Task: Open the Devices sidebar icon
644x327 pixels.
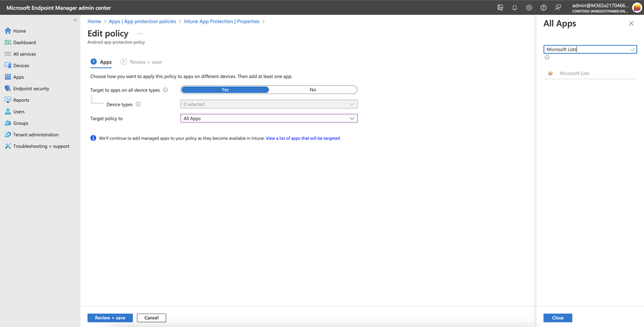Action: coord(8,65)
